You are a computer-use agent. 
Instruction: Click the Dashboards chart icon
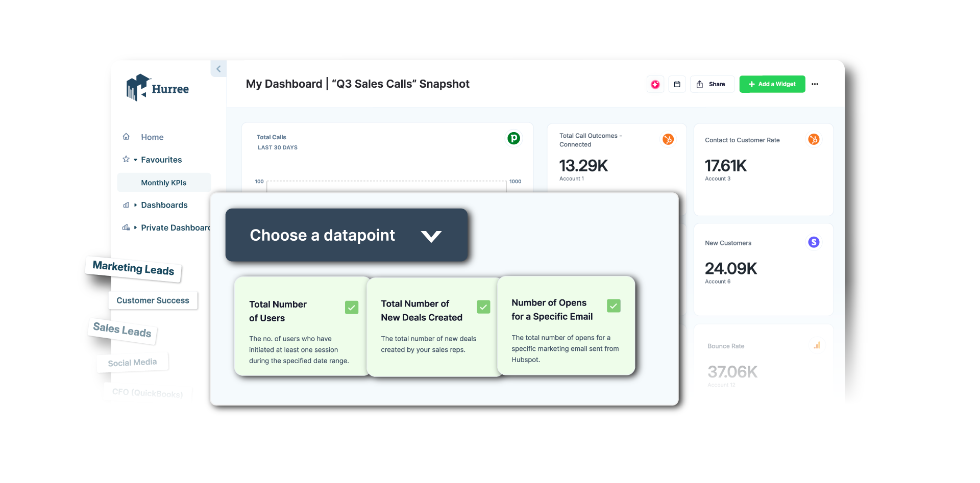126,205
